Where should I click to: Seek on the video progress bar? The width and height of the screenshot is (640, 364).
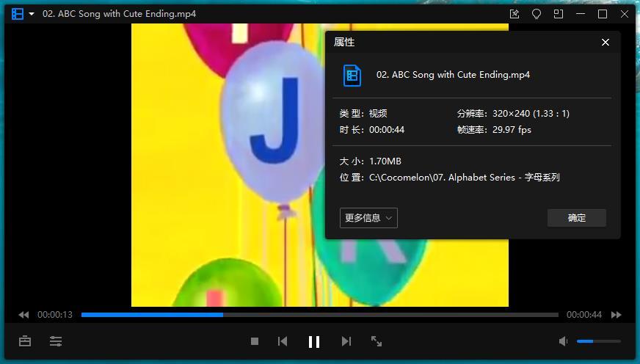point(319,315)
